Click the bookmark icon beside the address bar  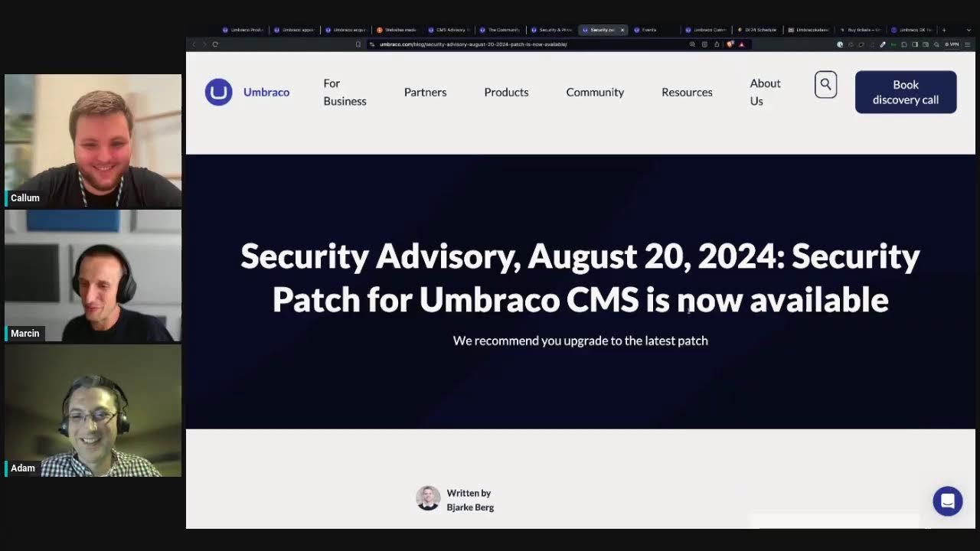click(x=358, y=44)
